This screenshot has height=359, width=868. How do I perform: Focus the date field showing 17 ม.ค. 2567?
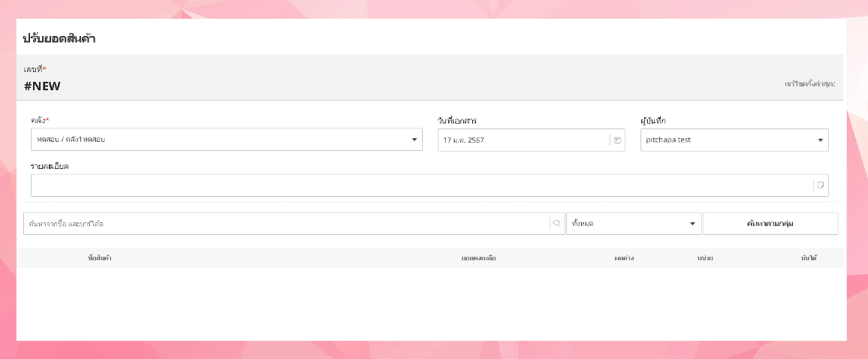[x=523, y=140]
